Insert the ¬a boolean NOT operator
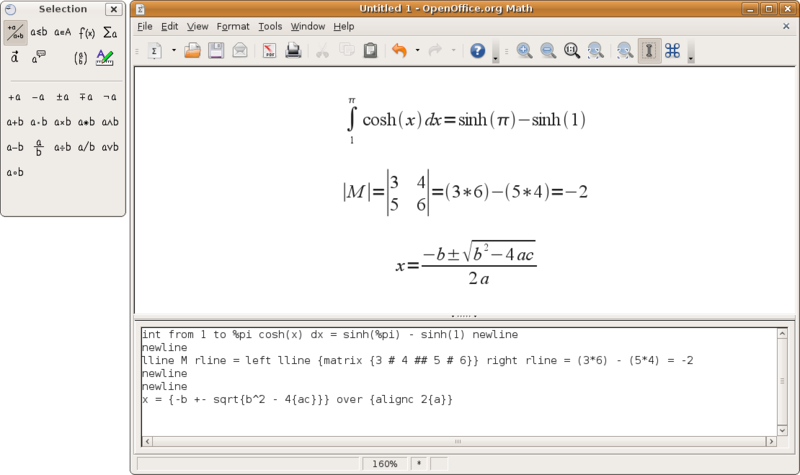This screenshot has width=800, height=475. (x=110, y=97)
